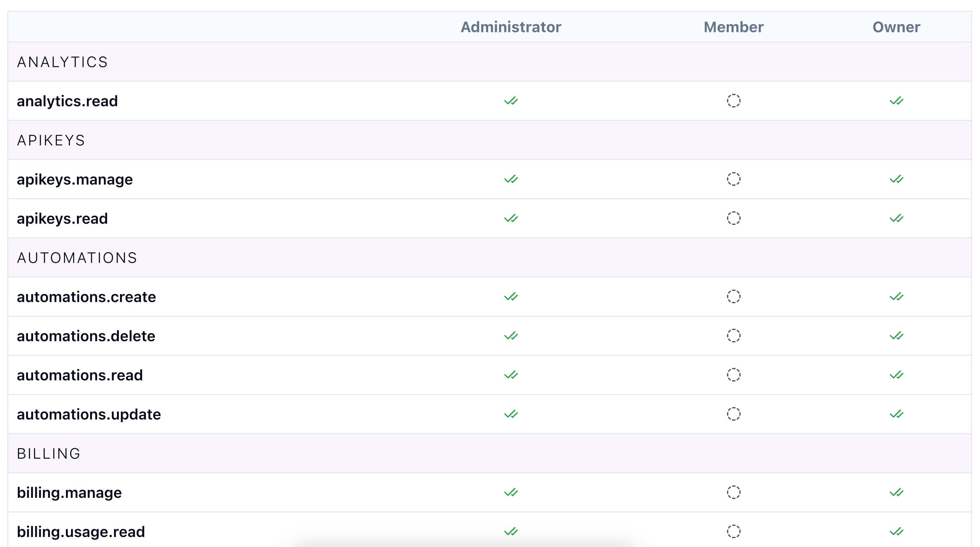Screen dimensions: 980x547
Task: Click Administrator checkmark for automations.create
Action: pos(511,297)
